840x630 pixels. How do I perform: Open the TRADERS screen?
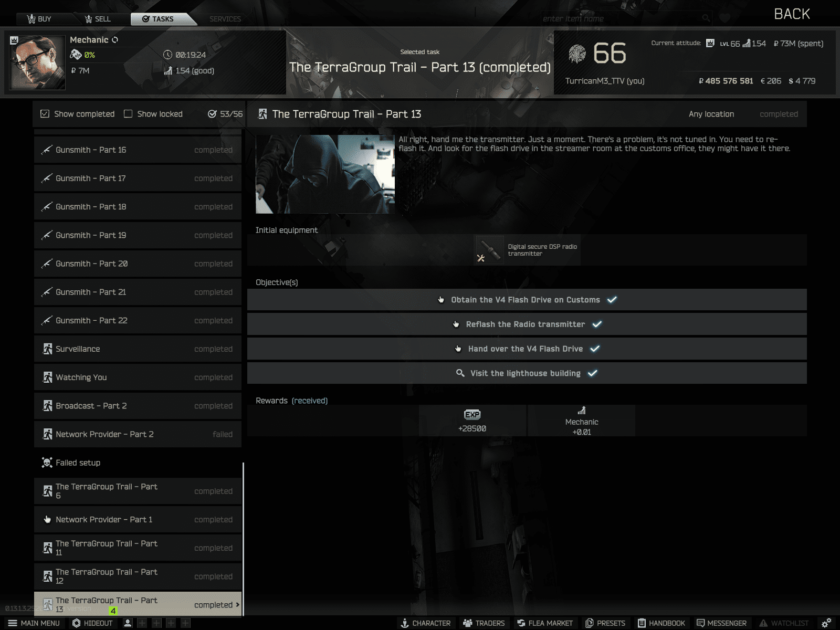pos(484,623)
